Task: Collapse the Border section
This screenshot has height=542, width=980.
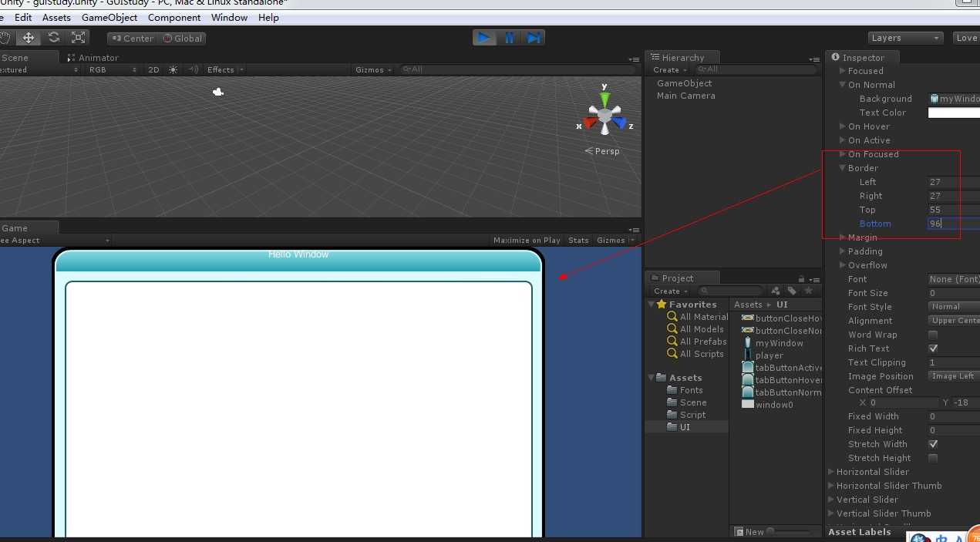Action: (x=843, y=168)
